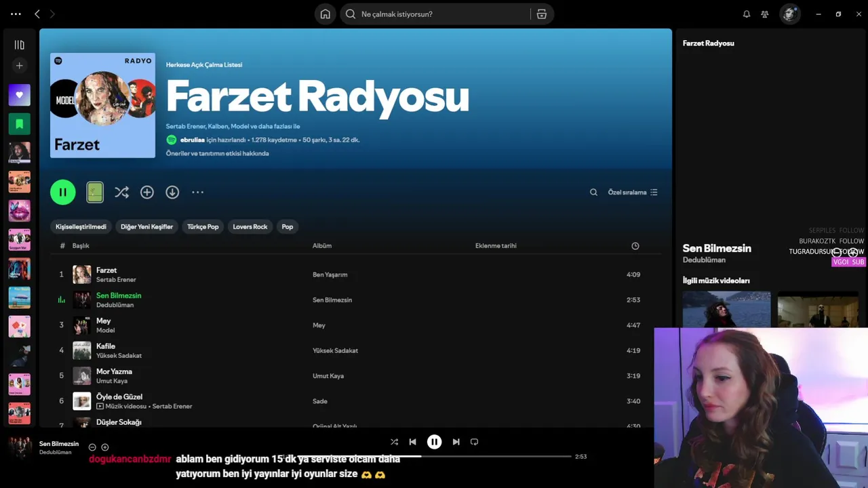
Task: Select the Kişiselleştirilmedi chip
Action: (x=81, y=226)
